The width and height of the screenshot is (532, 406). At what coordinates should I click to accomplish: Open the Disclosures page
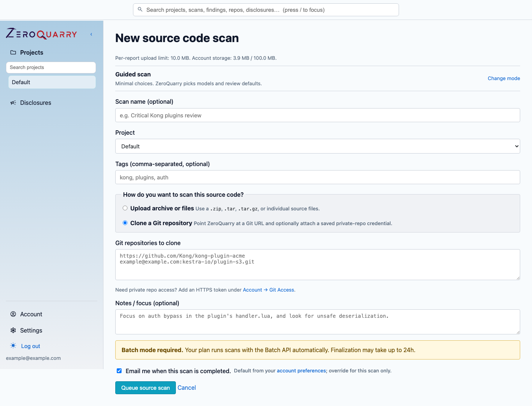tap(35, 103)
